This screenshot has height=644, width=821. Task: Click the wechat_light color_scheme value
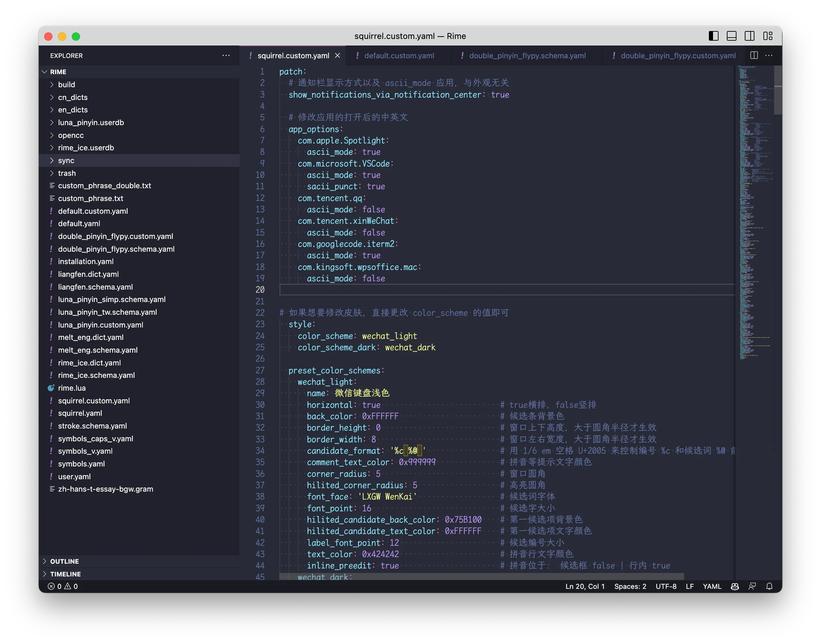389,336
